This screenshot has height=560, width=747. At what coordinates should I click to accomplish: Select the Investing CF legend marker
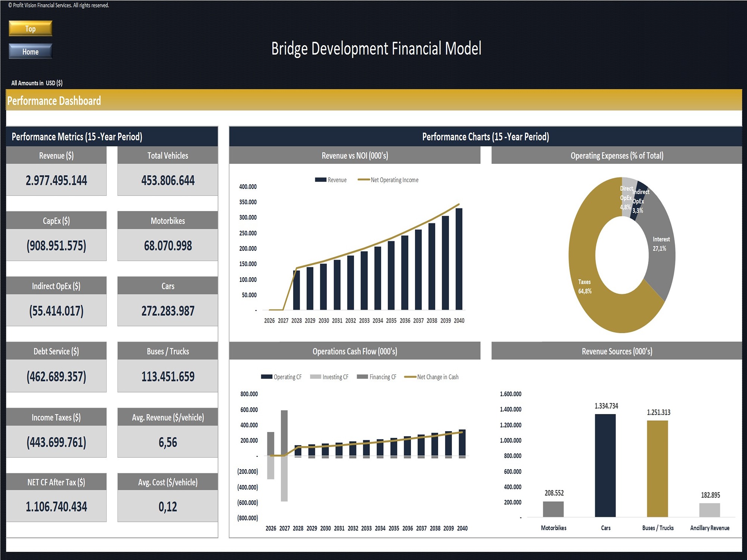point(315,377)
